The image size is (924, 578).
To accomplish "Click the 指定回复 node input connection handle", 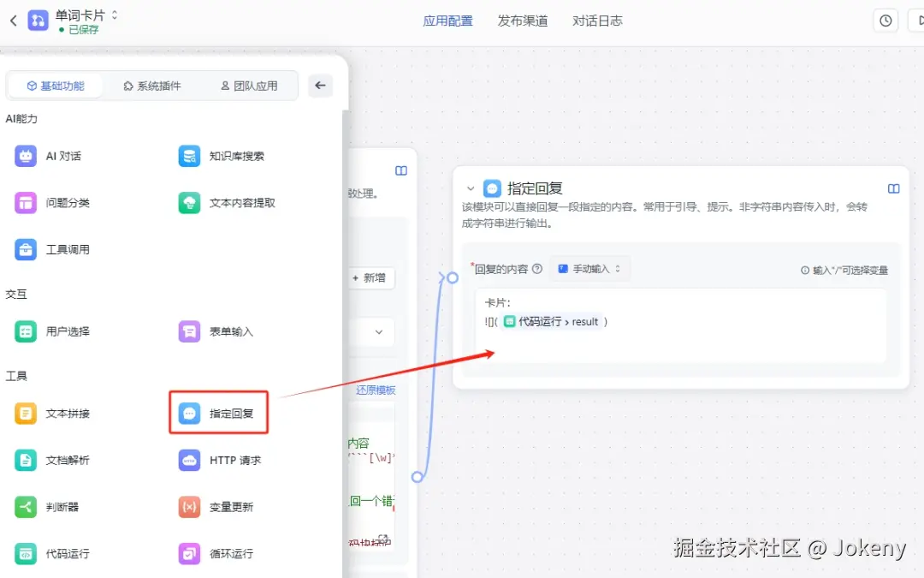I will pyautogui.click(x=452, y=277).
